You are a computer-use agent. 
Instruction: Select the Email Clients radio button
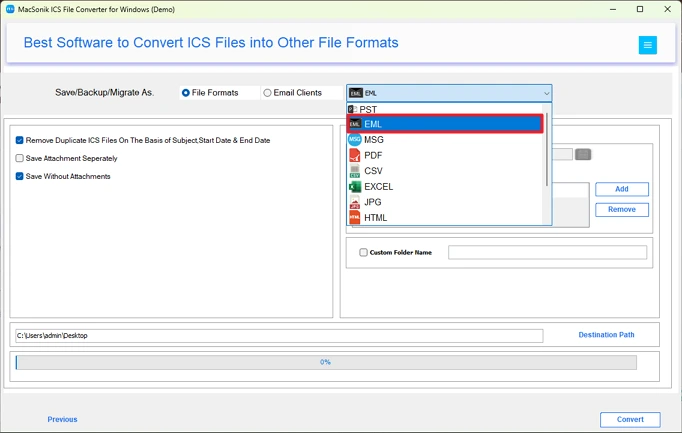[x=267, y=93]
